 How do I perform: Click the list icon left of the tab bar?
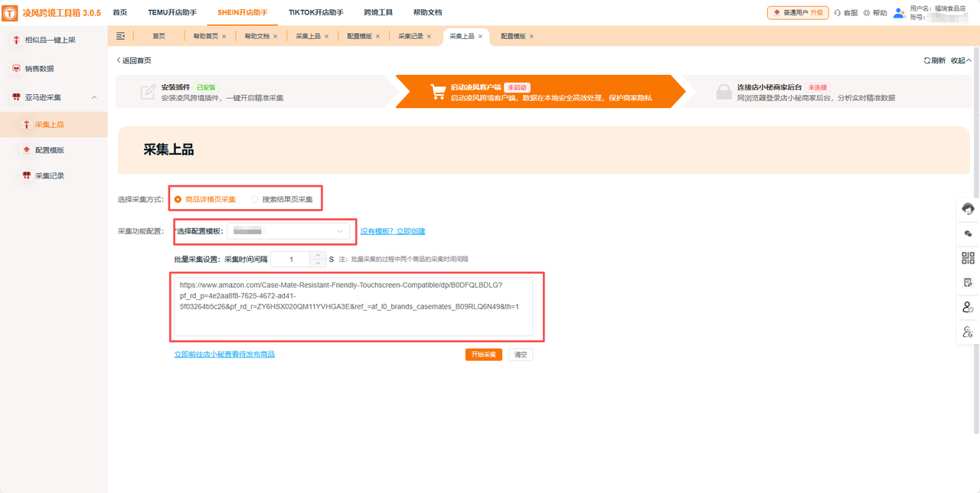click(x=120, y=35)
